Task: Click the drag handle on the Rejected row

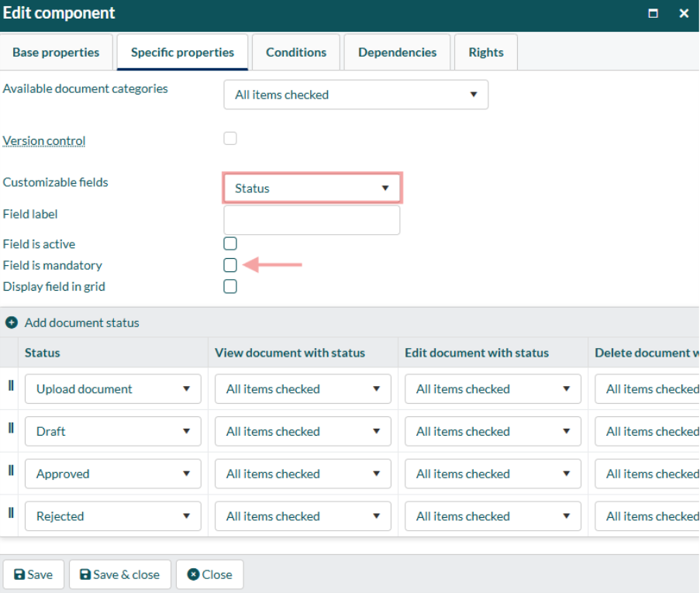Action: tap(11, 512)
